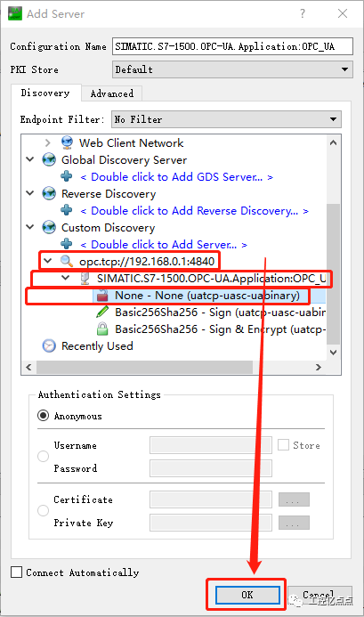Select the Web Client Network tree item
Screen dimensions: 364x617
tap(131, 142)
